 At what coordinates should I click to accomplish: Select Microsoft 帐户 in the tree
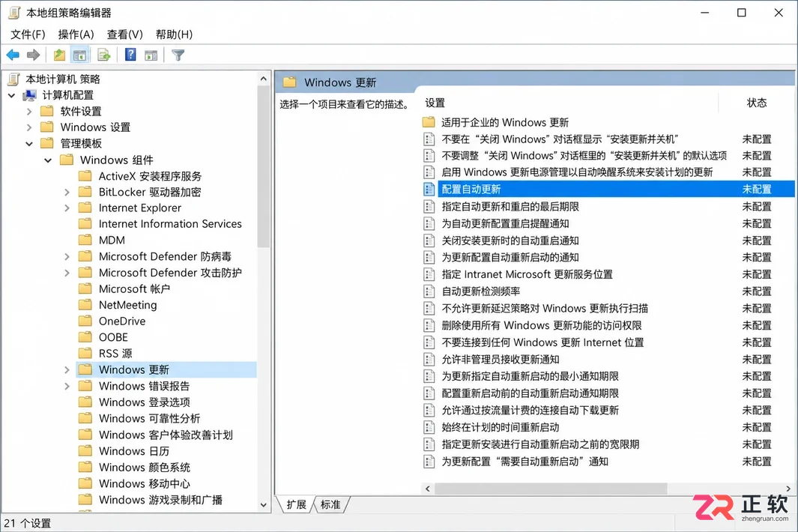pyautogui.click(x=134, y=288)
